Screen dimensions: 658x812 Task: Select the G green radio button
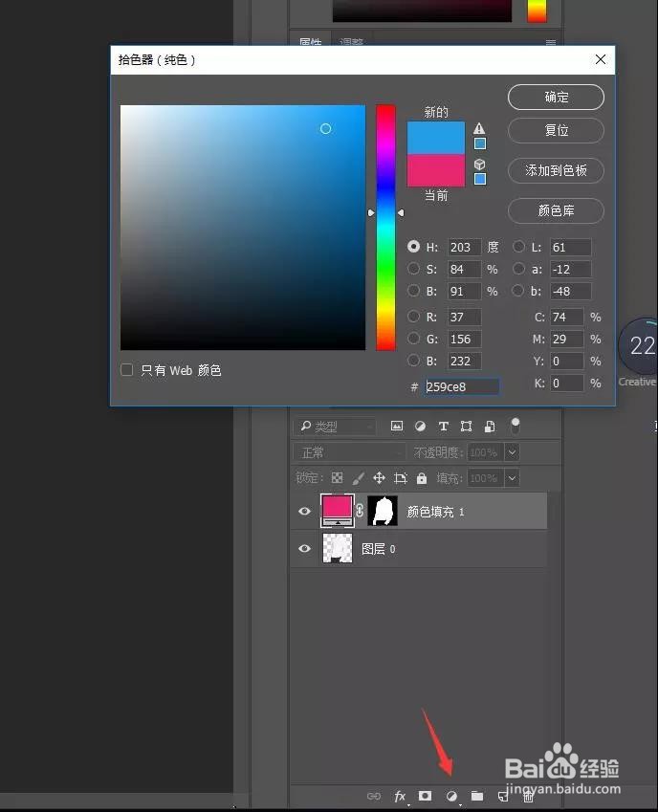click(413, 339)
